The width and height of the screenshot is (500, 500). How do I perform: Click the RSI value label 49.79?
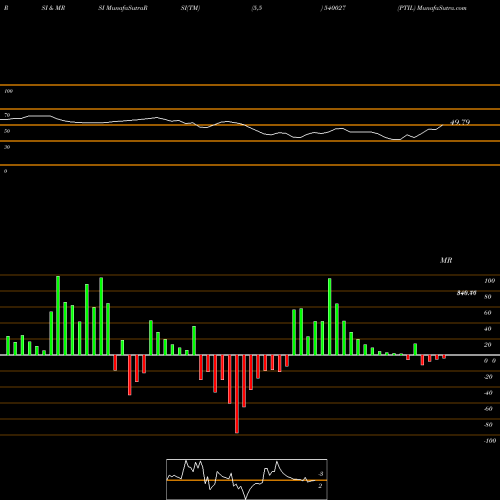460,122
